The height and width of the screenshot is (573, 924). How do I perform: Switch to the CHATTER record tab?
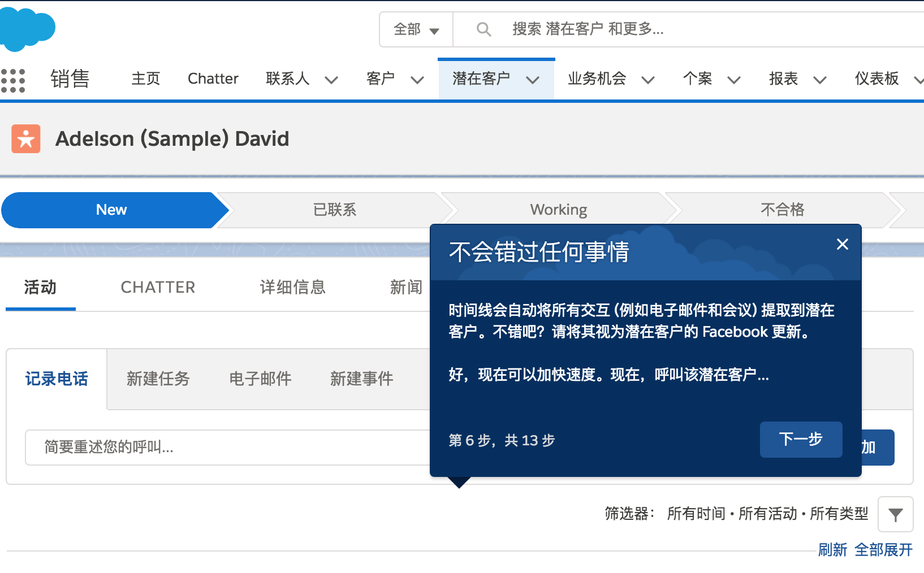tap(158, 287)
